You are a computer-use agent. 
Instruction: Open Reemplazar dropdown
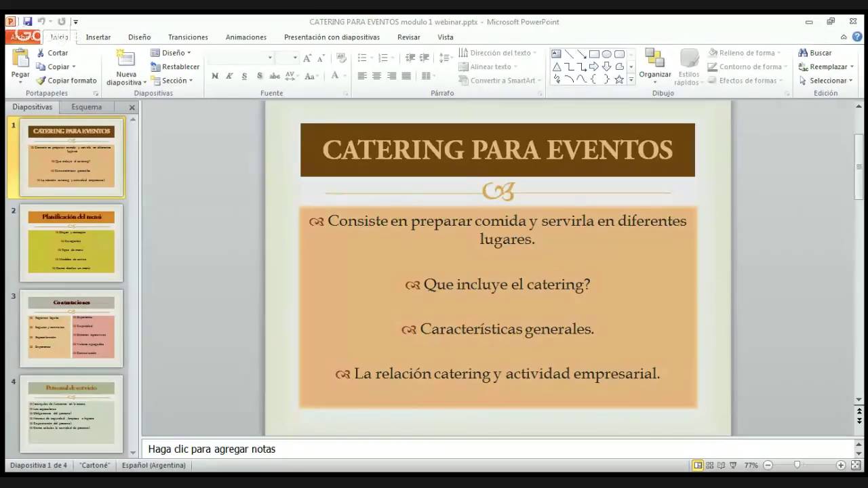[827, 66]
